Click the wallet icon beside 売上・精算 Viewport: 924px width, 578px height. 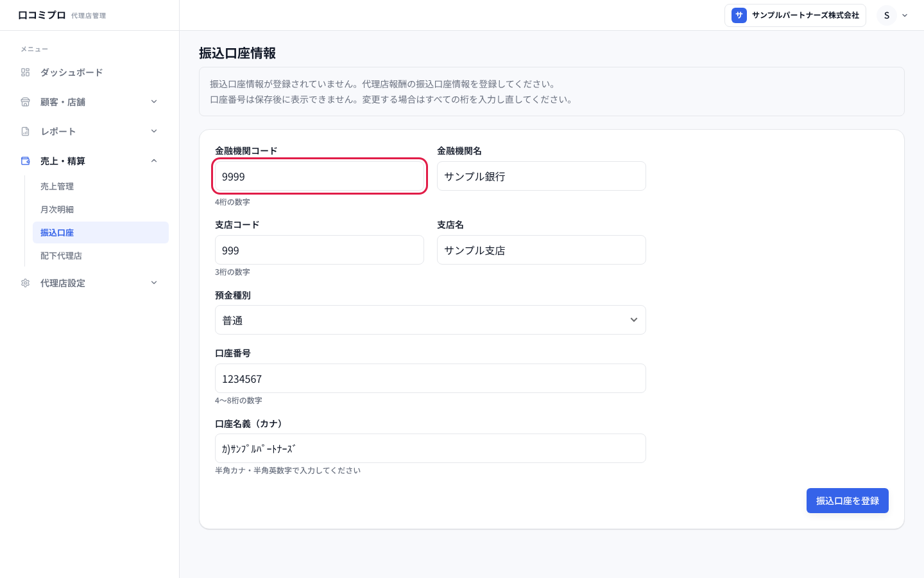pyautogui.click(x=26, y=161)
